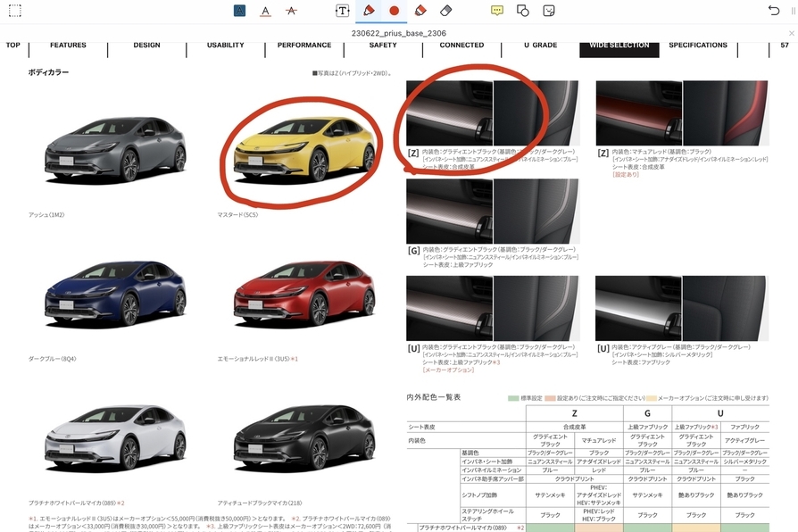The image size is (798, 532).
Task: Activate the underline text tool
Action: 265,11
